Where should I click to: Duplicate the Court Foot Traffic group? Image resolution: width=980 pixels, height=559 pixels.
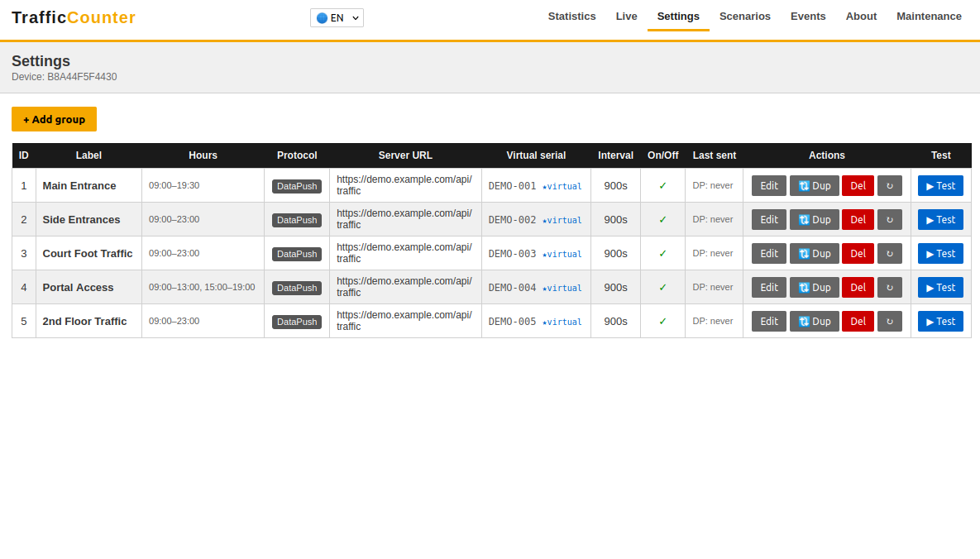coord(815,253)
